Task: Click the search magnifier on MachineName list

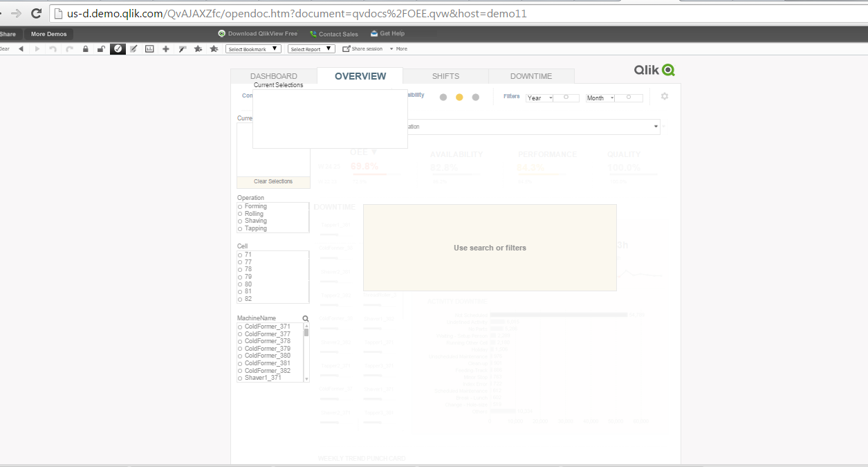Action: pos(306,319)
